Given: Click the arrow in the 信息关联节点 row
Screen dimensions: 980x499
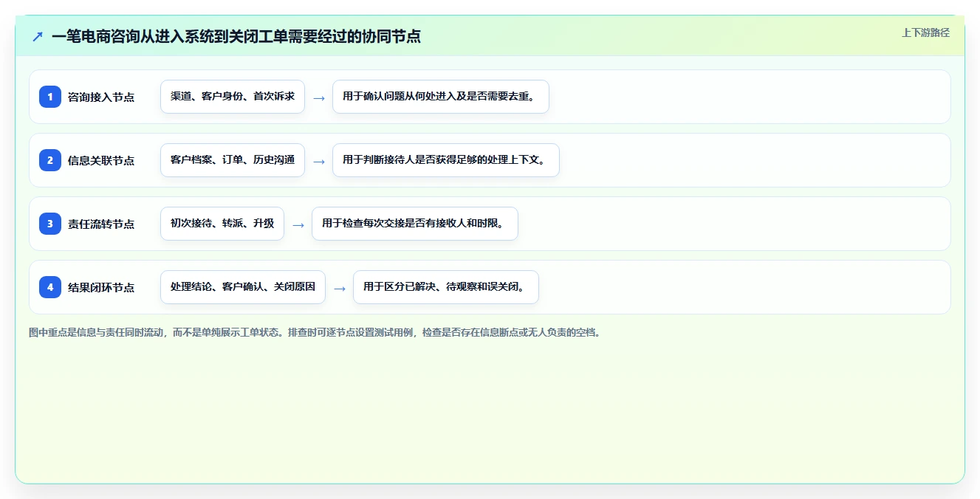Looking at the screenshot, I should point(319,161).
